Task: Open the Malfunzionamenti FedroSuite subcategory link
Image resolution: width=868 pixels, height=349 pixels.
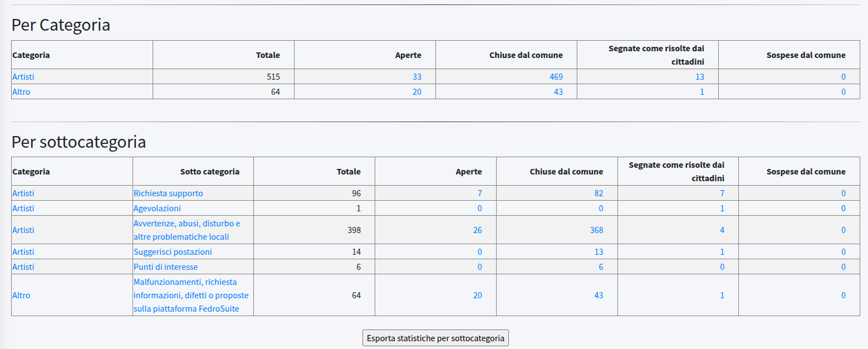Action: tap(190, 295)
